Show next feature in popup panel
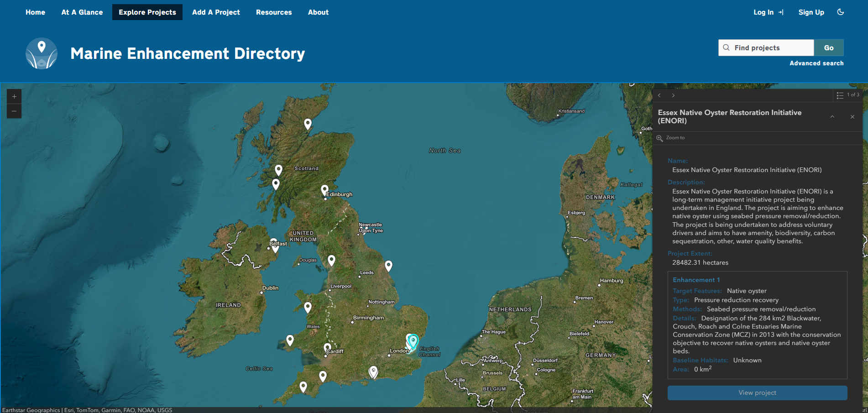The image size is (868, 413). tap(673, 95)
